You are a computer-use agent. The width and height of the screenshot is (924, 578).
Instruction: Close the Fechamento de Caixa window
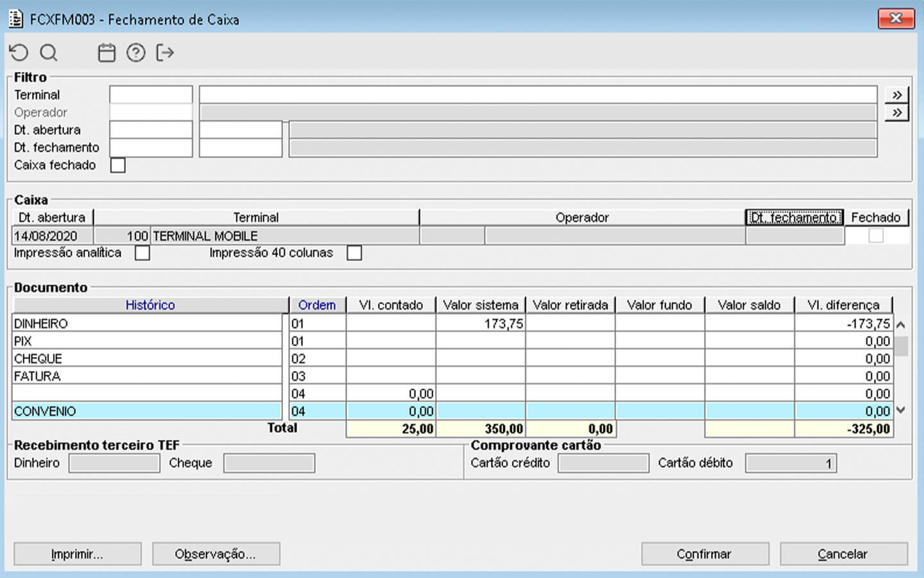click(x=896, y=19)
